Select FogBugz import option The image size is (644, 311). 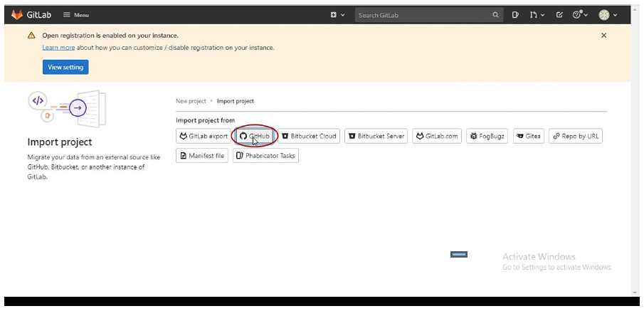[487, 136]
